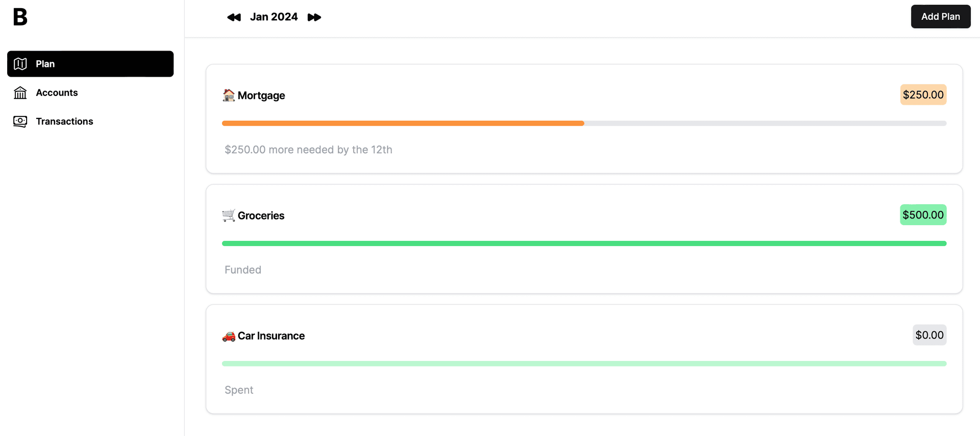The height and width of the screenshot is (436, 980).
Task: Go to previous month with rewind arrows
Action: pos(234,17)
